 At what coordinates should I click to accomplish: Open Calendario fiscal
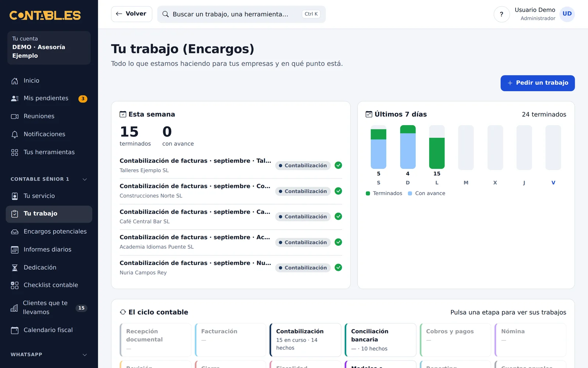click(49, 330)
